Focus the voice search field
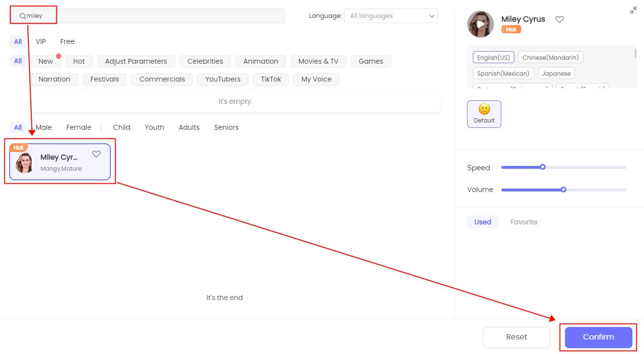 tap(148, 16)
